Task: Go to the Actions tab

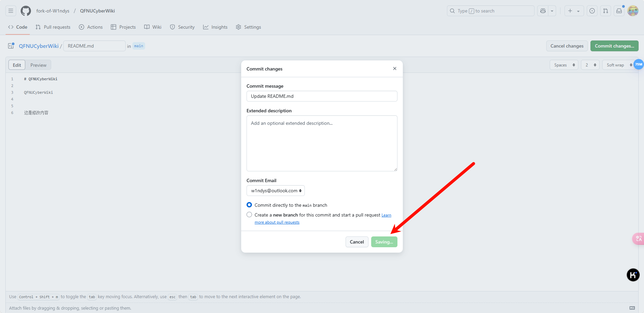Action: (91, 27)
